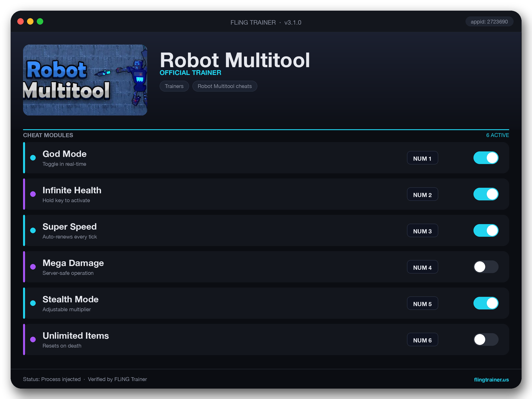Minimize window using the yellow button
532x399 pixels.
pyautogui.click(x=30, y=22)
